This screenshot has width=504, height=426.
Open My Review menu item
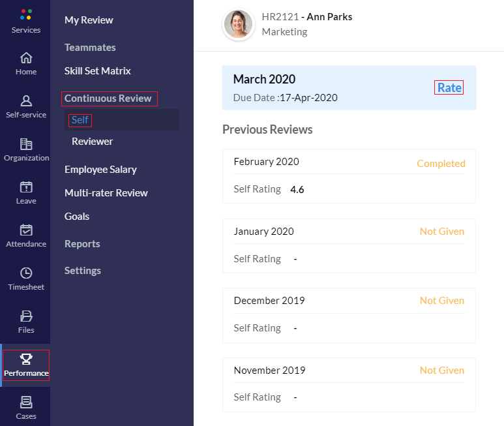[x=89, y=20]
